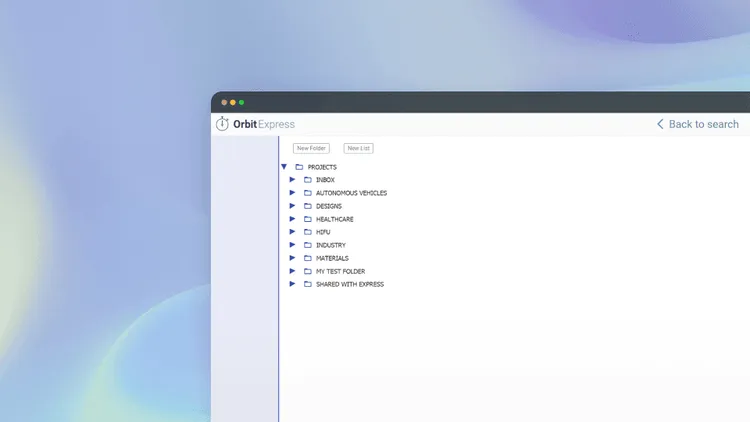The width and height of the screenshot is (750, 422).
Task: Expand the DESIGNS folder arrow
Action: tap(292, 206)
